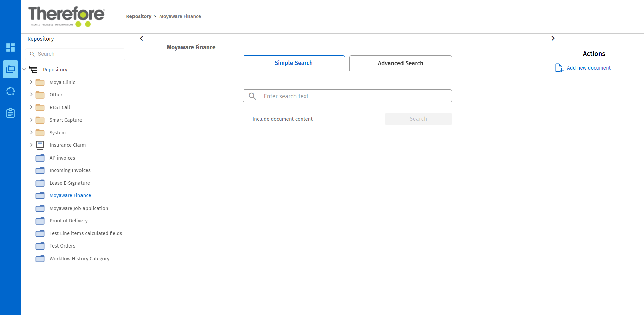The height and width of the screenshot is (315, 644).
Task: Expand the Moya Clinic folder
Action: (31, 82)
